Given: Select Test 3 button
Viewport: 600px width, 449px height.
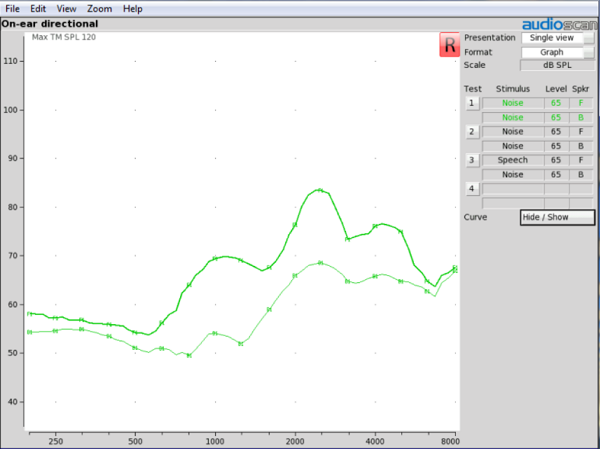Looking at the screenshot, I should click(472, 160).
